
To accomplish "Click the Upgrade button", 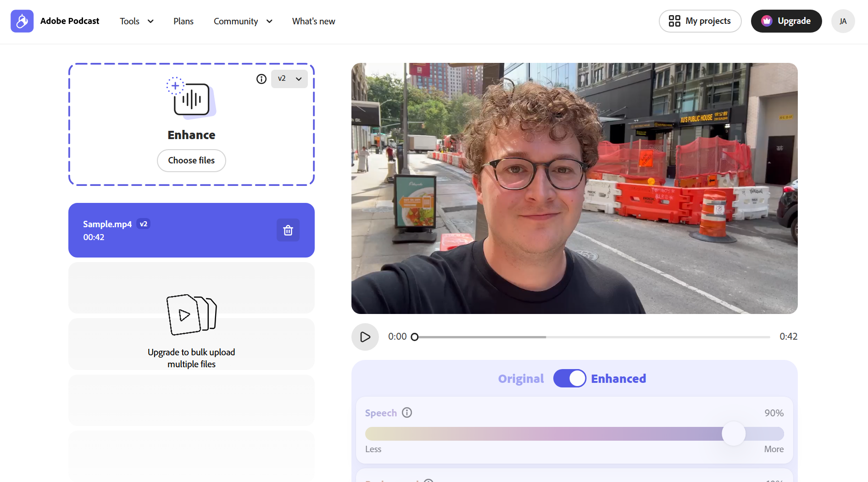I will point(786,21).
